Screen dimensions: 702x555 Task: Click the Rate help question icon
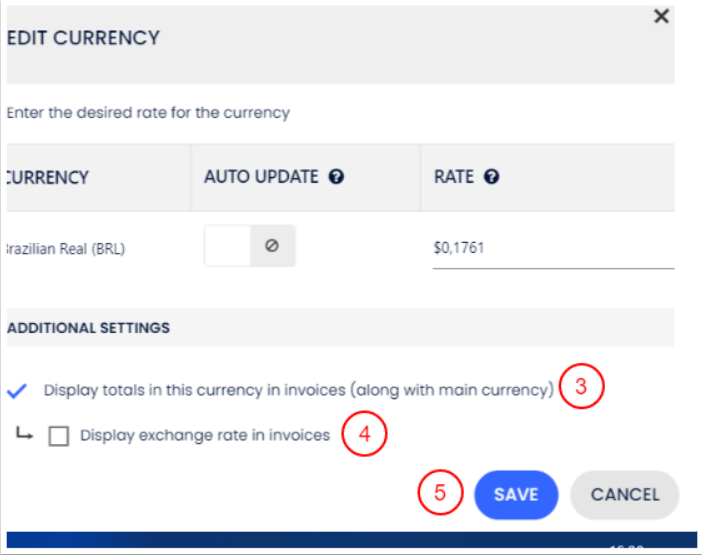pyautogui.click(x=491, y=177)
